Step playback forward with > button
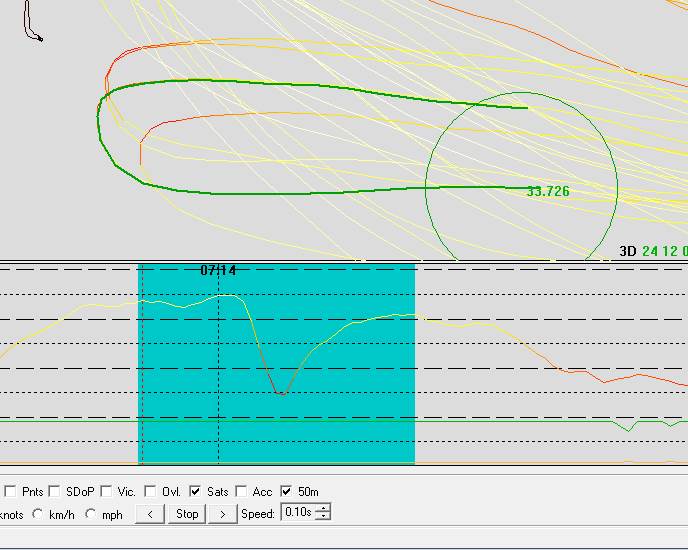 coord(222,514)
